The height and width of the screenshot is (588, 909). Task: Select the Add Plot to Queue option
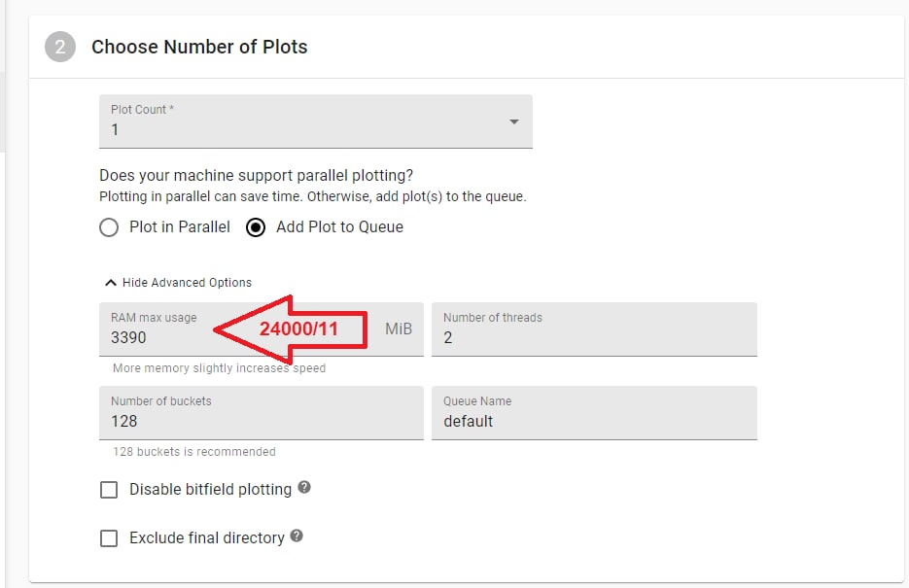pos(256,227)
